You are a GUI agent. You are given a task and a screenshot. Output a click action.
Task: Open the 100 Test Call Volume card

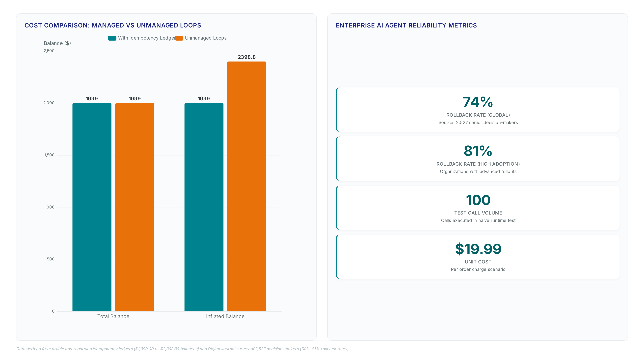point(478,207)
